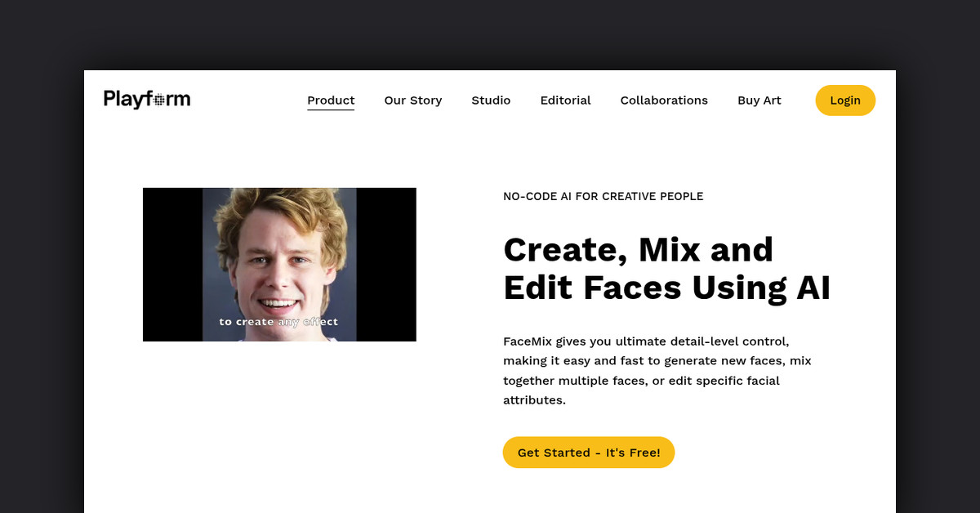980x513 pixels.
Task: Click the Create, Mix and Edit heading
Action: (x=667, y=269)
